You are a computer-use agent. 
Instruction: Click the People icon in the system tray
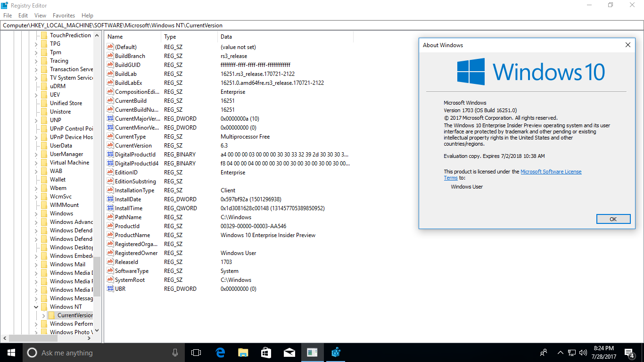[544, 353]
